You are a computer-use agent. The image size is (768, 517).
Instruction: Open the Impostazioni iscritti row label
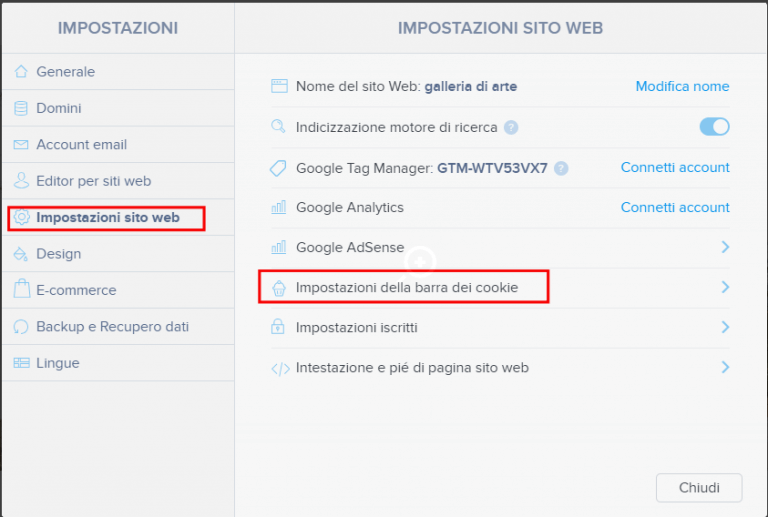coord(357,328)
